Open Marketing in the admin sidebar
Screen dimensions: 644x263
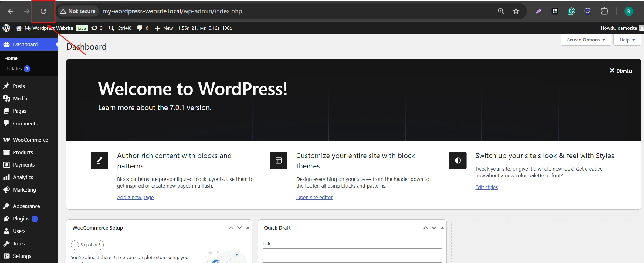29,190
